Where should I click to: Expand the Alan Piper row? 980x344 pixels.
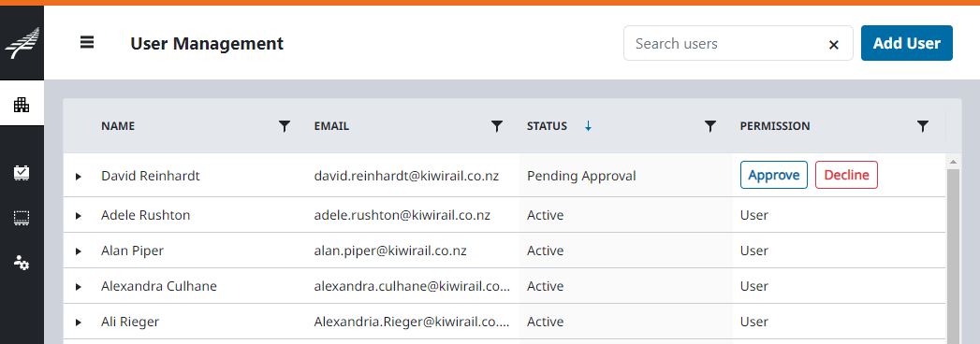click(x=79, y=251)
